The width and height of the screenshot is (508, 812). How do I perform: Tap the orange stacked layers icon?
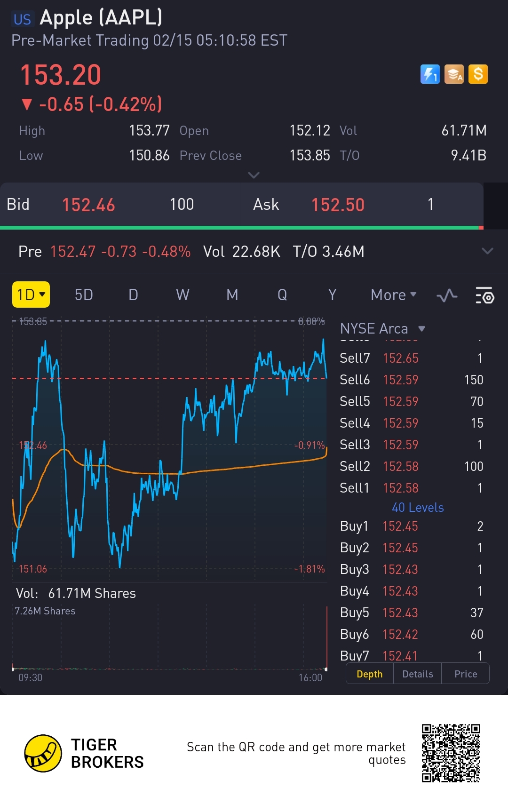tap(454, 74)
